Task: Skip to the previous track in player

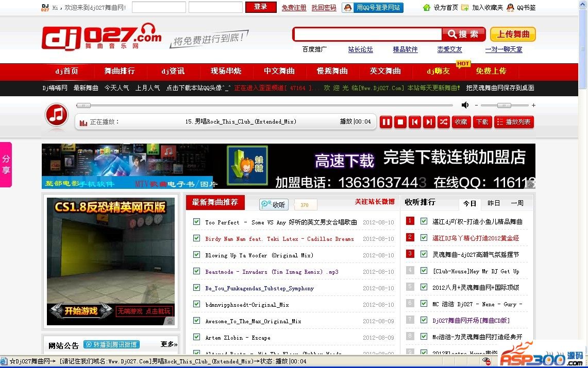Action: click(x=415, y=122)
